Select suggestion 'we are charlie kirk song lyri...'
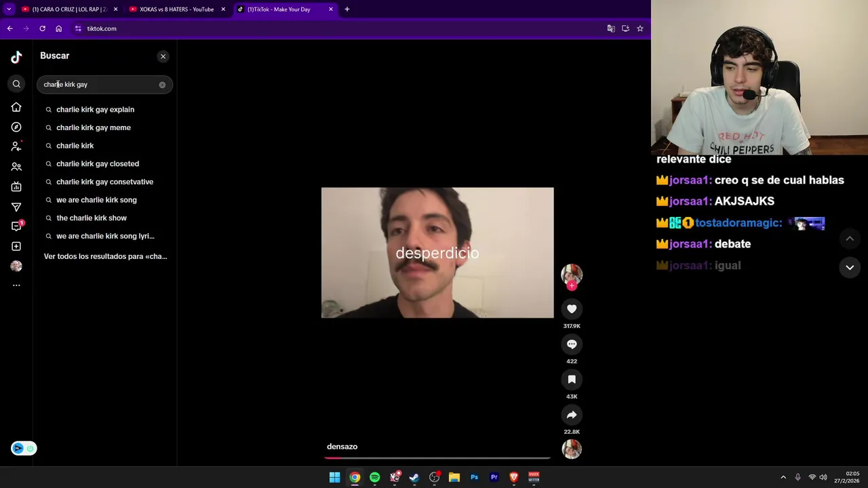This screenshot has height=488, width=868. tap(105, 236)
